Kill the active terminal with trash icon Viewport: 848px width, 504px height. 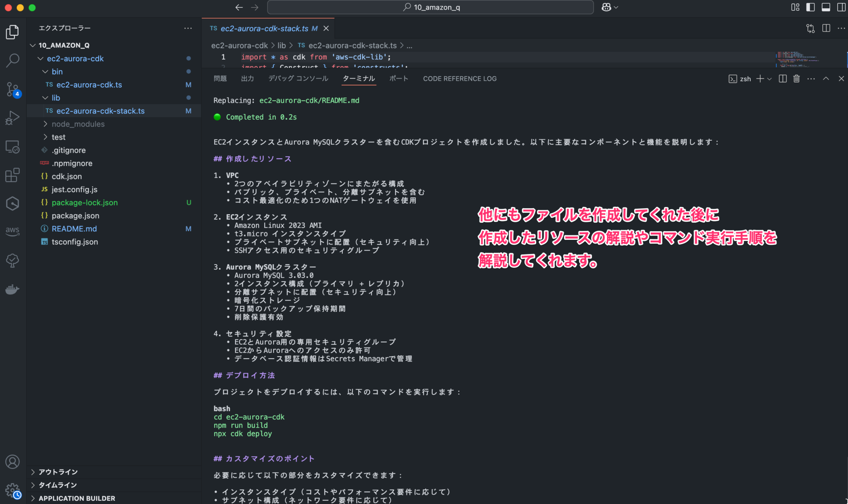(796, 79)
